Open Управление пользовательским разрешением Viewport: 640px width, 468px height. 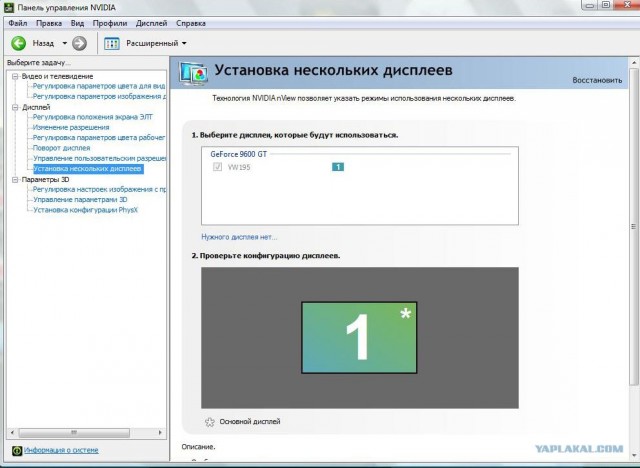(x=100, y=158)
